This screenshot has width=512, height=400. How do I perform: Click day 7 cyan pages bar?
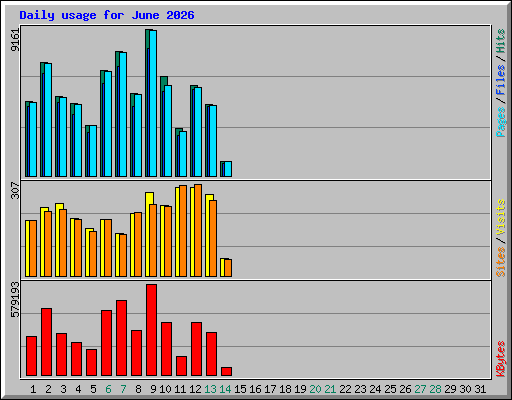click(123, 114)
